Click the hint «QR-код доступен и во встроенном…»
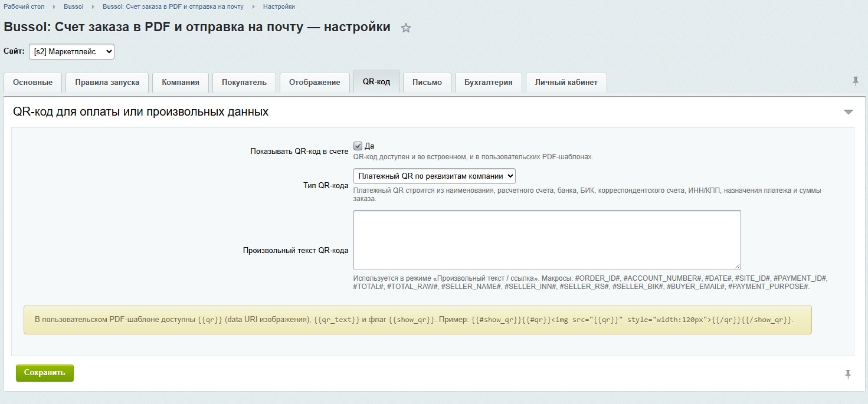 click(473, 157)
